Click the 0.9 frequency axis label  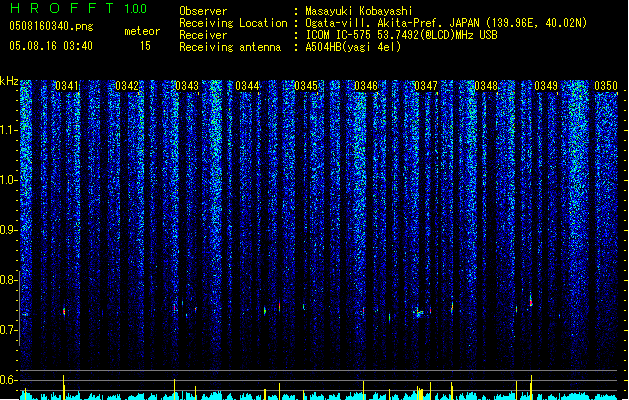pos(8,230)
